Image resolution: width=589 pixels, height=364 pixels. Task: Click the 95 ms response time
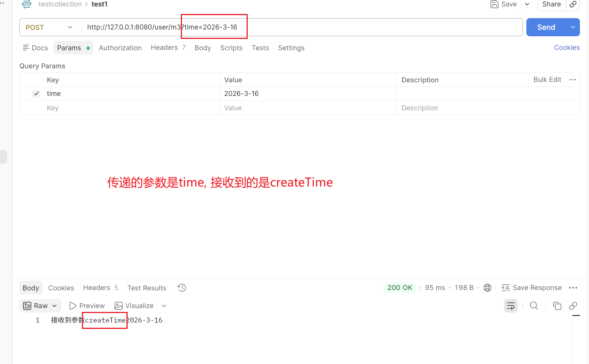pos(435,288)
